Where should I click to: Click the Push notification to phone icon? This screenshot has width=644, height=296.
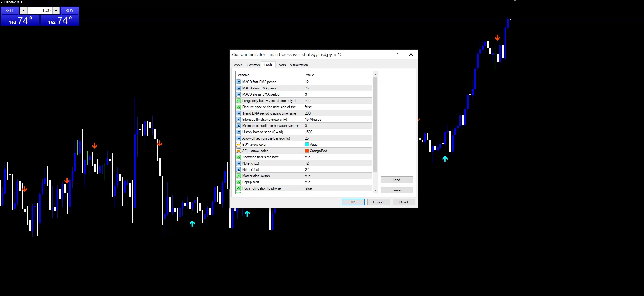coord(238,188)
